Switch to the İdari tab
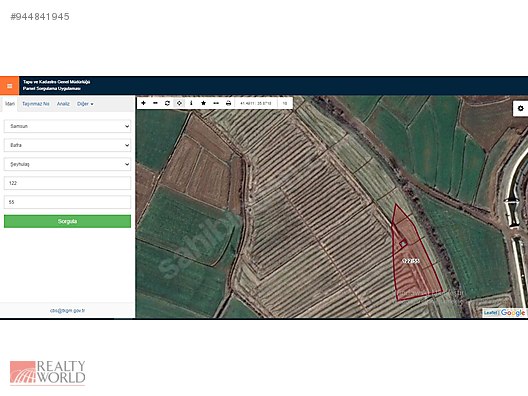The image size is (528, 396). click(10, 104)
